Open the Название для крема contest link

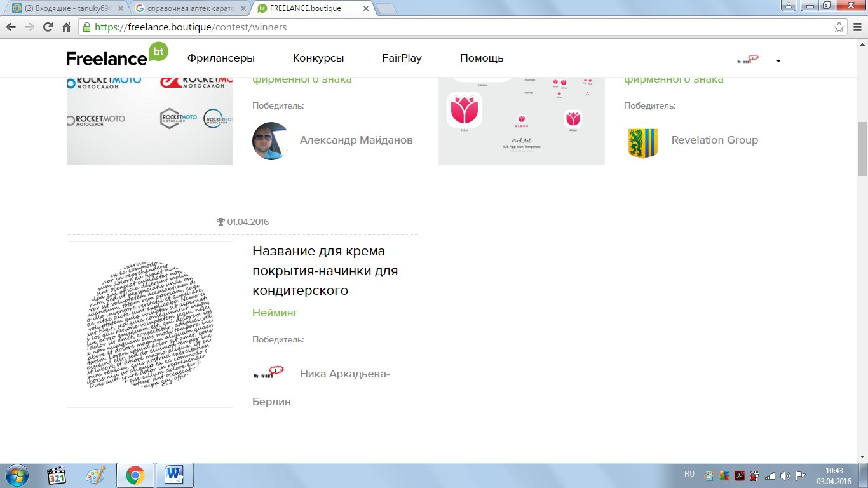click(325, 271)
